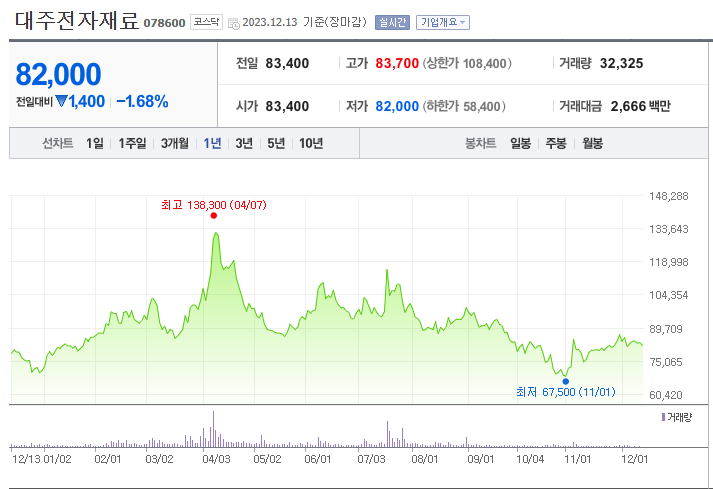Click the 04/03 date axis label
Viewport: 713px width, 489px height.
click(x=216, y=459)
